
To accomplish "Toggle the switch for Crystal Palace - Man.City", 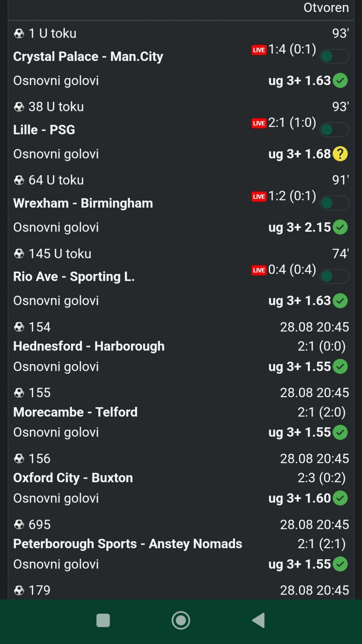I will coord(334,57).
